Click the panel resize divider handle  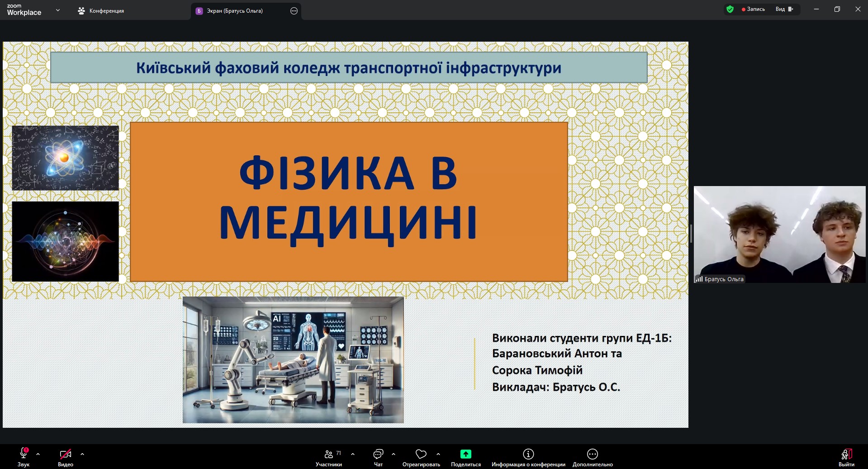691,234
